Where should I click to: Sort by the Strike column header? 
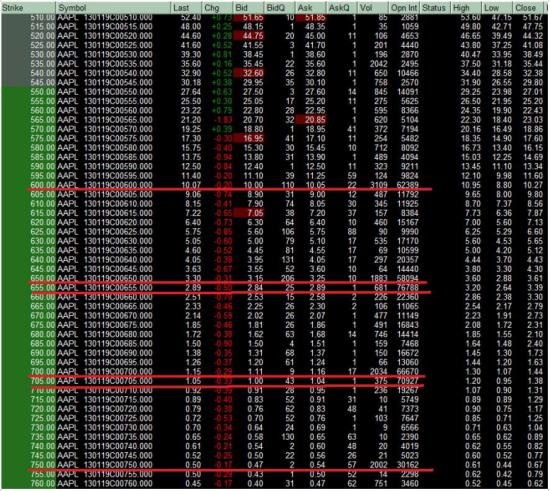28,8
